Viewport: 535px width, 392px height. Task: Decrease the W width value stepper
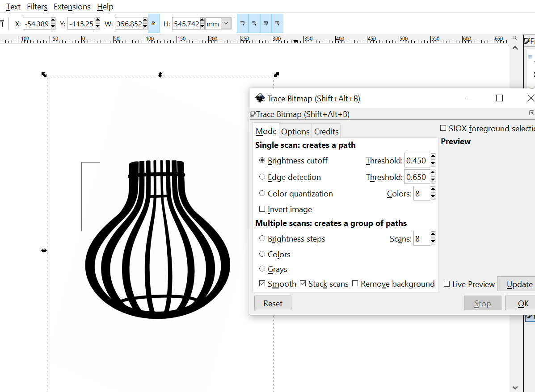(145, 26)
